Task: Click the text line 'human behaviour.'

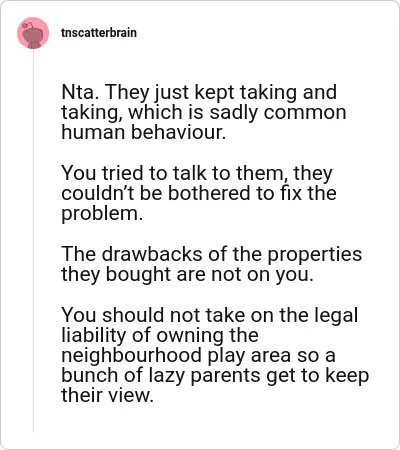Action: tap(144, 132)
